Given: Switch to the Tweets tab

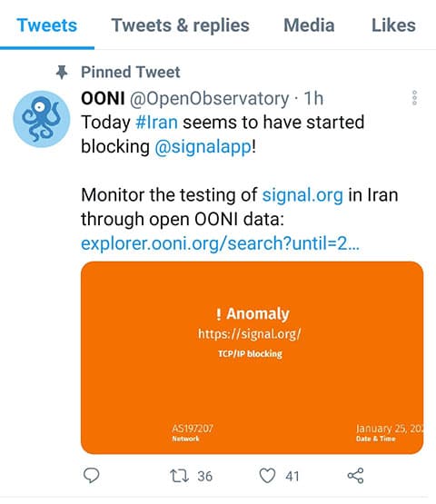Looking at the screenshot, I should [x=47, y=25].
